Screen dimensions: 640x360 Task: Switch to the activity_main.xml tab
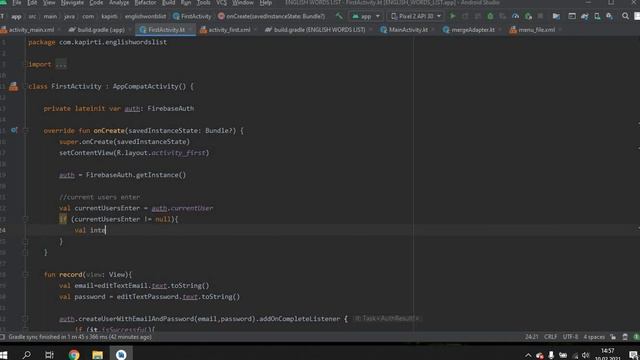(31, 30)
